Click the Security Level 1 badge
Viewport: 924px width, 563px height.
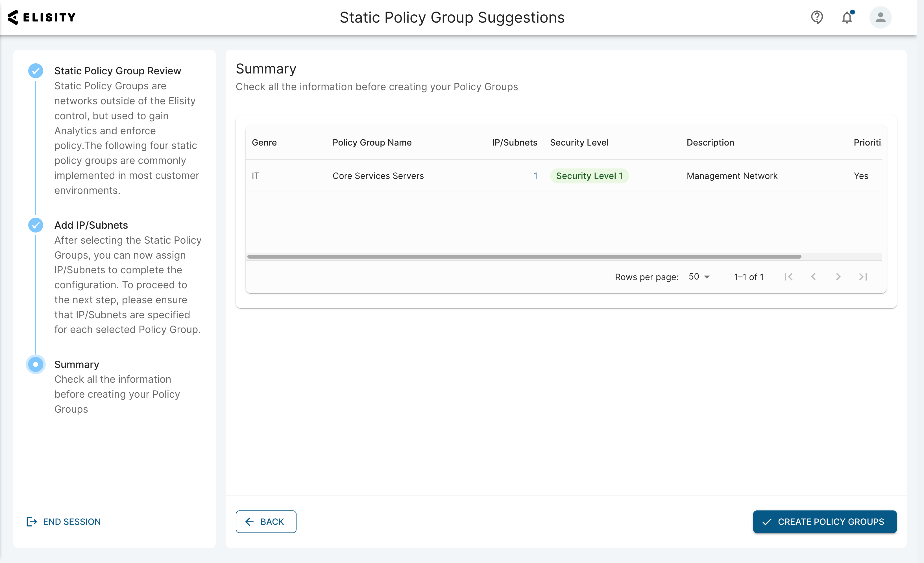click(x=589, y=176)
